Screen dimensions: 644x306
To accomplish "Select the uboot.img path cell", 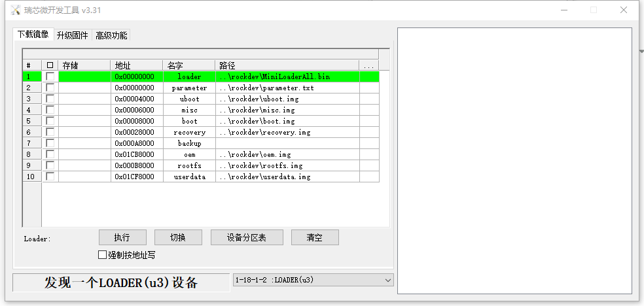I will [287, 99].
